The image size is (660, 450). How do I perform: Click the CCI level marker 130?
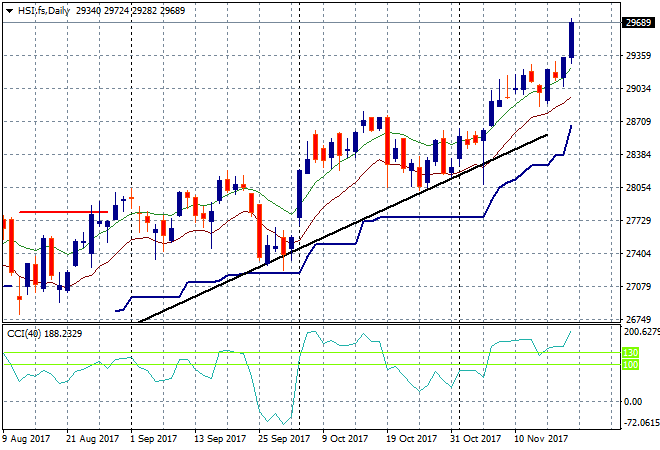click(x=630, y=352)
